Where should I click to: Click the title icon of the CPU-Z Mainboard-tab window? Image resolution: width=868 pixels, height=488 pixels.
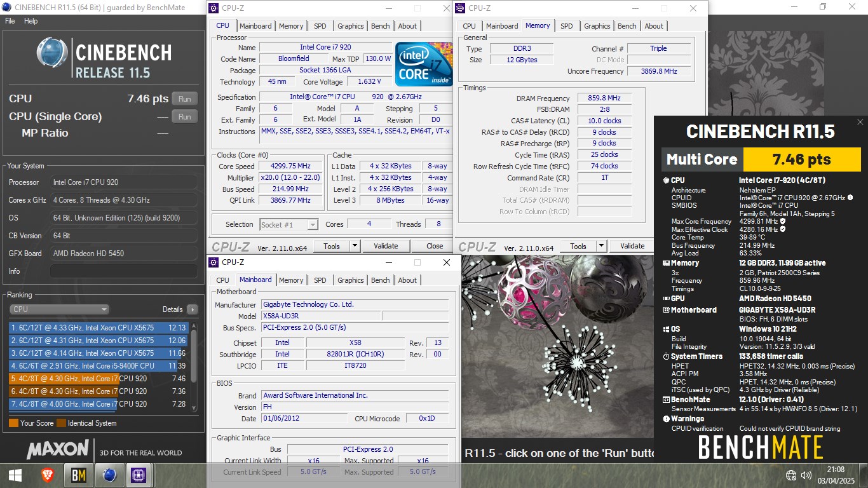[x=214, y=262]
